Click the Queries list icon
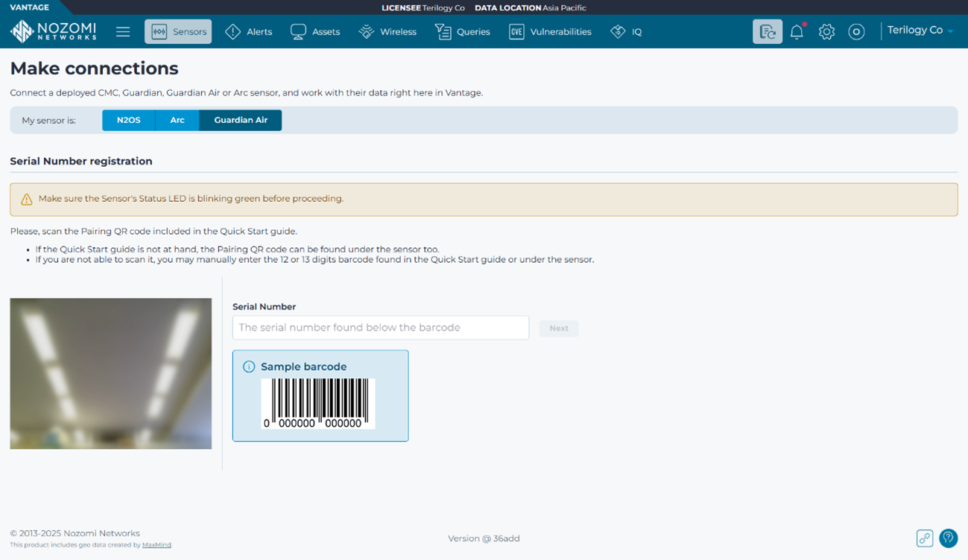 (443, 31)
